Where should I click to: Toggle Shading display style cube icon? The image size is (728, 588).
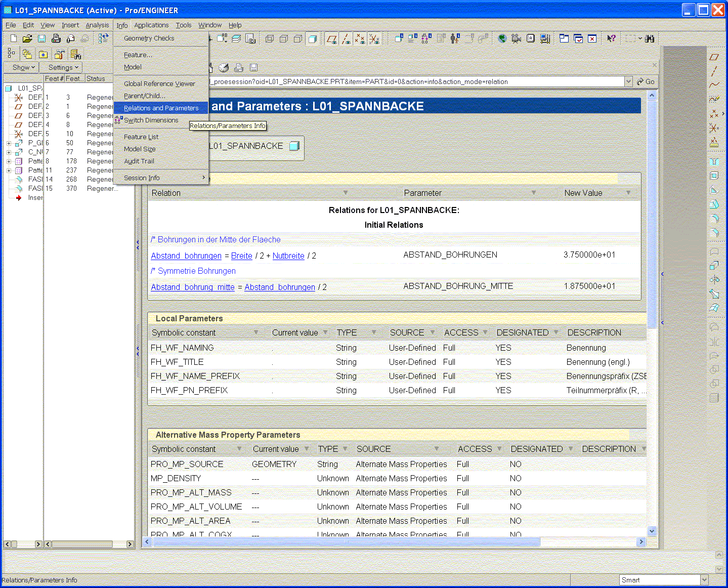(312, 38)
